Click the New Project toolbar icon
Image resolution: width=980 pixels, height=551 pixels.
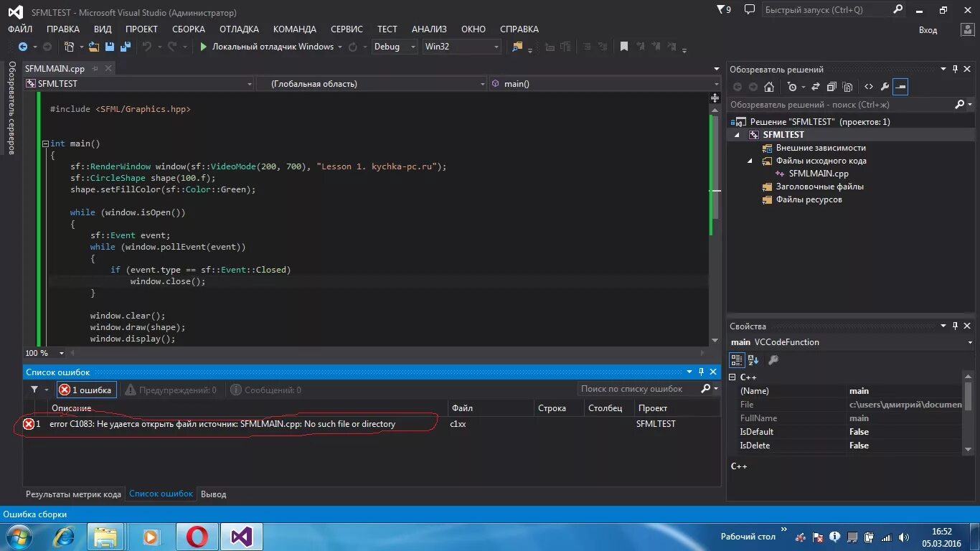point(70,47)
